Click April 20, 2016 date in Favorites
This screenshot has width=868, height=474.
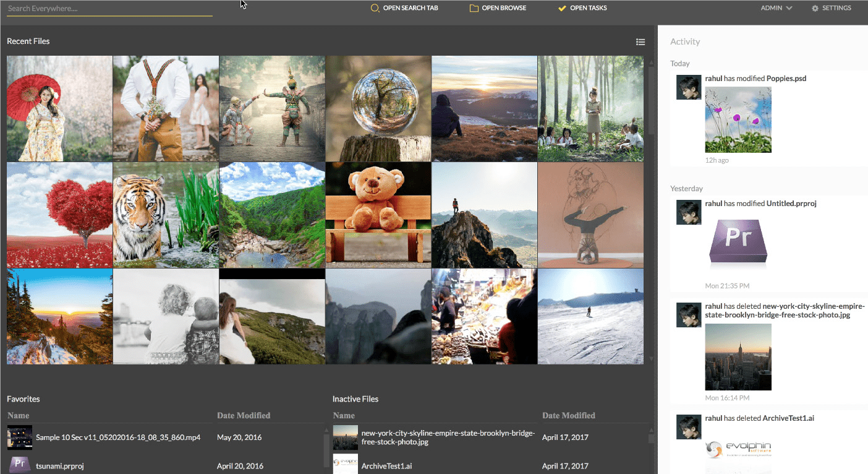240,466
